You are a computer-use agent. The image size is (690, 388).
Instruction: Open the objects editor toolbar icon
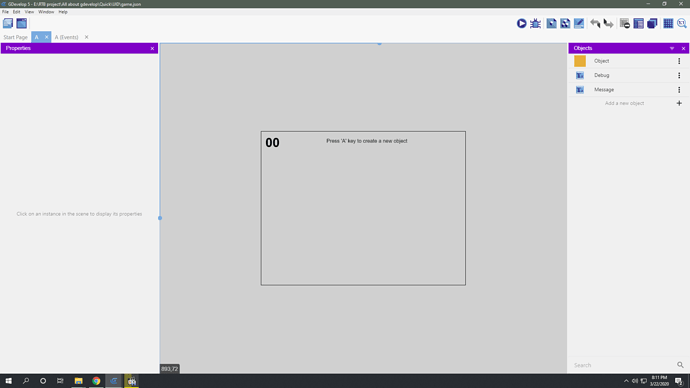tap(551, 23)
